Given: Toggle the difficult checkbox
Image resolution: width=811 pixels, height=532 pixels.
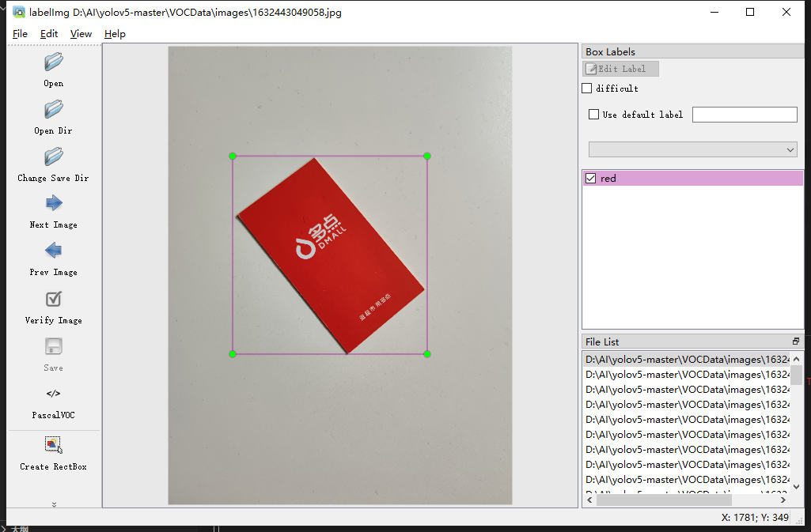Looking at the screenshot, I should pos(586,89).
